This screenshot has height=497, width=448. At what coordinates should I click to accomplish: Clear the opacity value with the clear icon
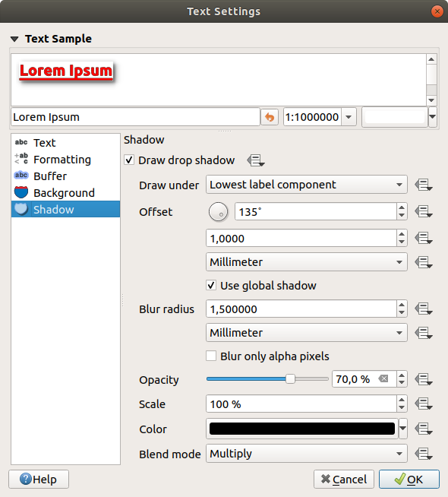point(383,378)
